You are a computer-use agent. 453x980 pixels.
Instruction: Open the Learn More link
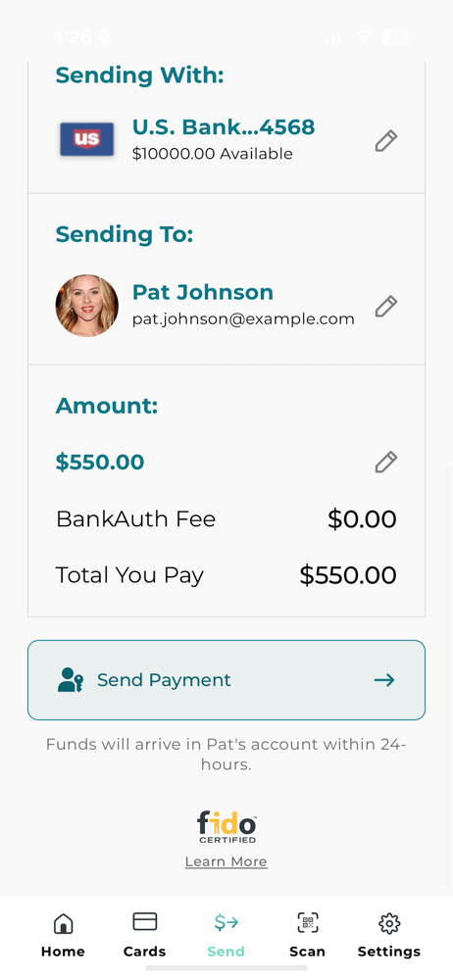pos(226,861)
